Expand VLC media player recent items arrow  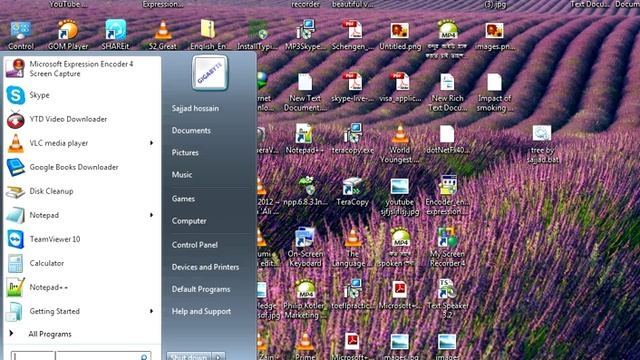tap(151, 143)
